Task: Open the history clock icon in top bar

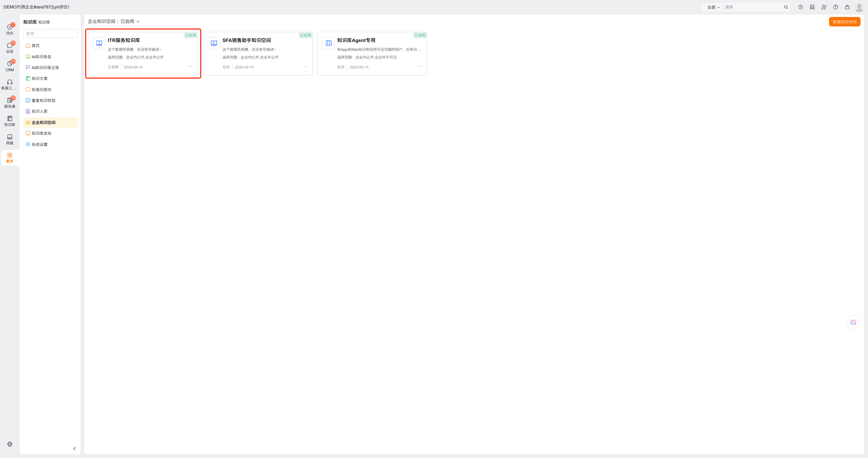Action: click(801, 7)
